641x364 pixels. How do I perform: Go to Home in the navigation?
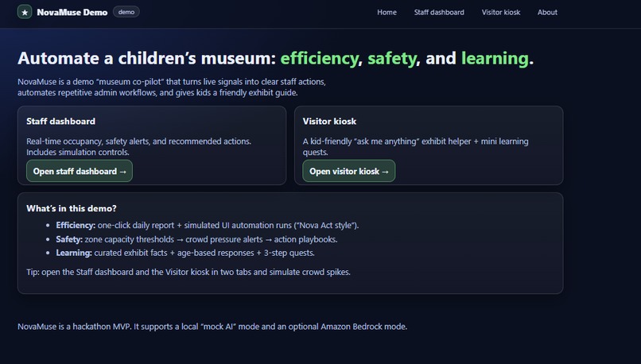point(387,12)
